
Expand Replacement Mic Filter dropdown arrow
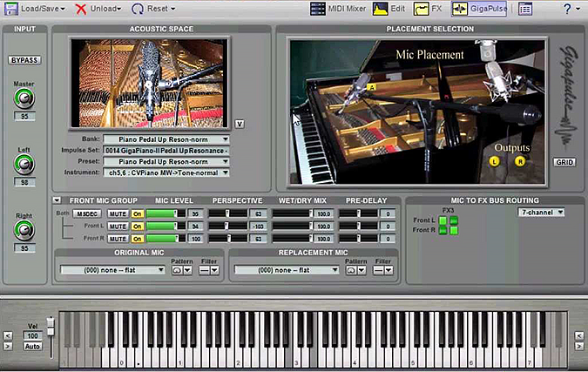click(389, 270)
